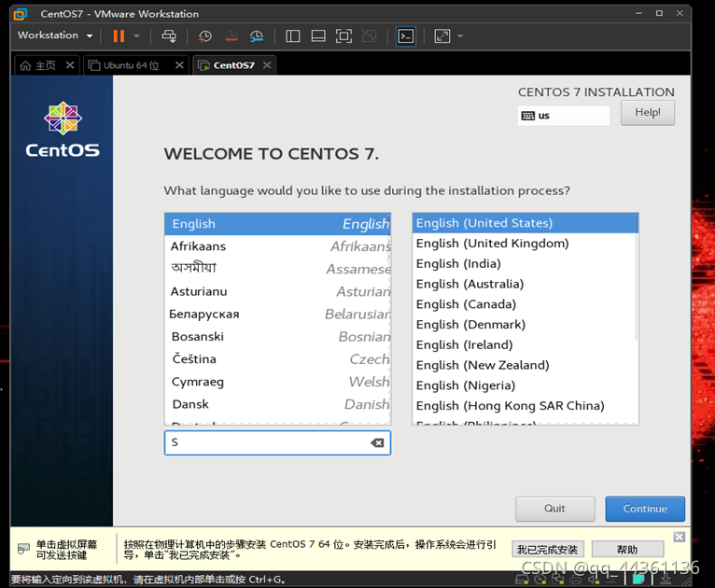Click the locale list scrollbar

click(x=636, y=277)
